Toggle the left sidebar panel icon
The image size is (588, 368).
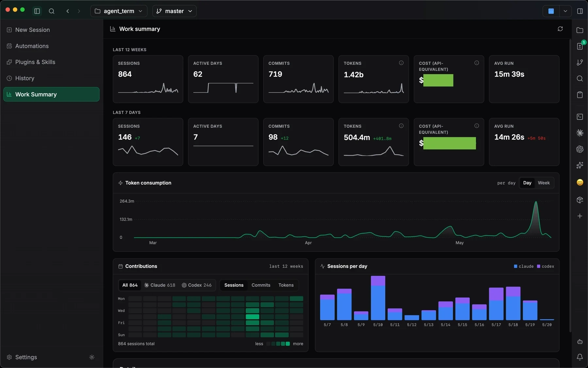tap(37, 11)
